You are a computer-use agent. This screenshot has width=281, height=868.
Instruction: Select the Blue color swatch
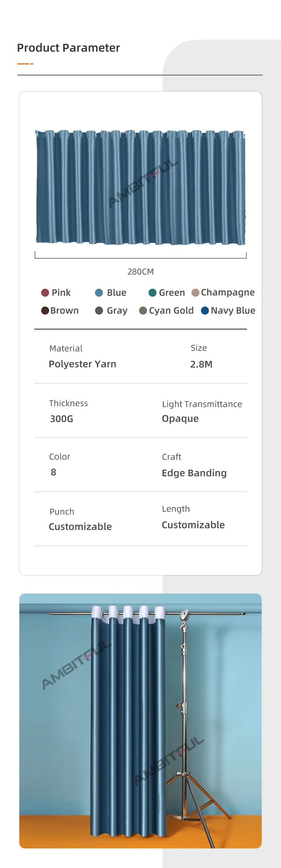99,292
